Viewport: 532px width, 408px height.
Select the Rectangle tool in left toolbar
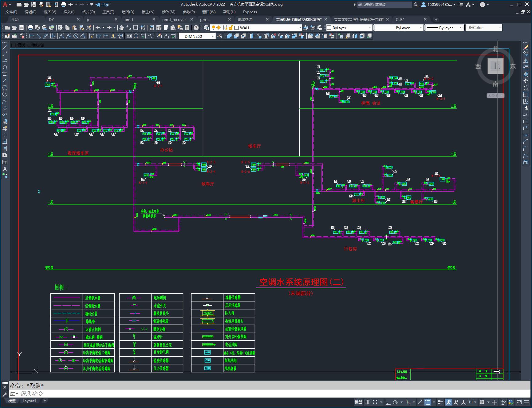pos(5,74)
